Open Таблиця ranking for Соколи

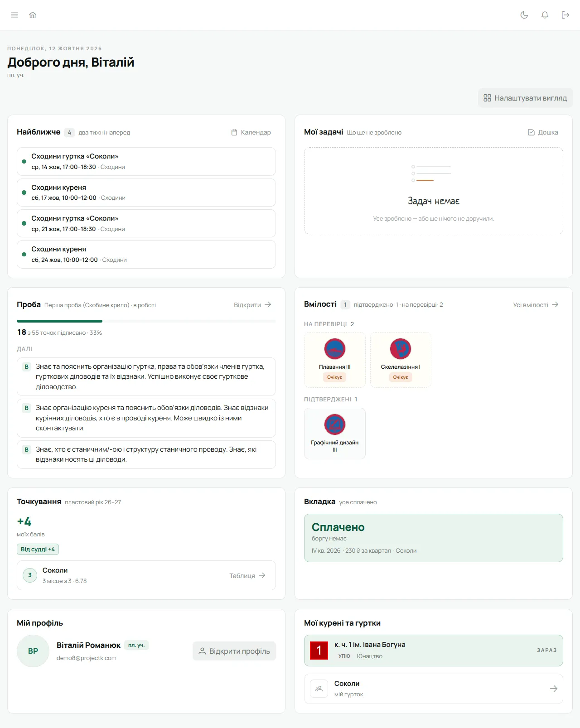click(247, 575)
